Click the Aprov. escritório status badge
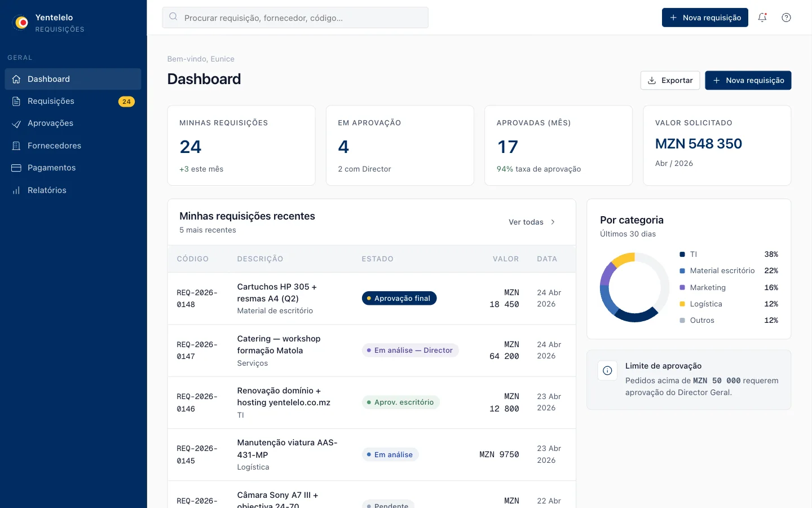This screenshot has width=812, height=508. tap(401, 402)
